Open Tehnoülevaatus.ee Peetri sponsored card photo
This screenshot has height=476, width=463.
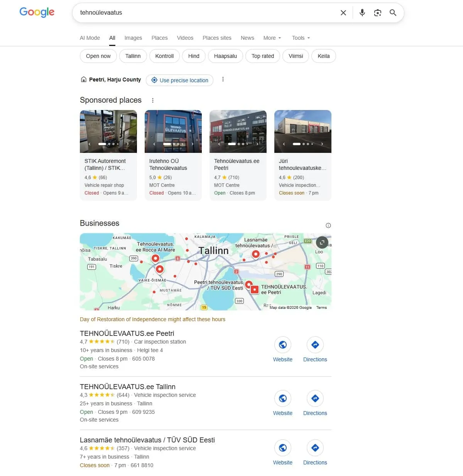[238, 131]
